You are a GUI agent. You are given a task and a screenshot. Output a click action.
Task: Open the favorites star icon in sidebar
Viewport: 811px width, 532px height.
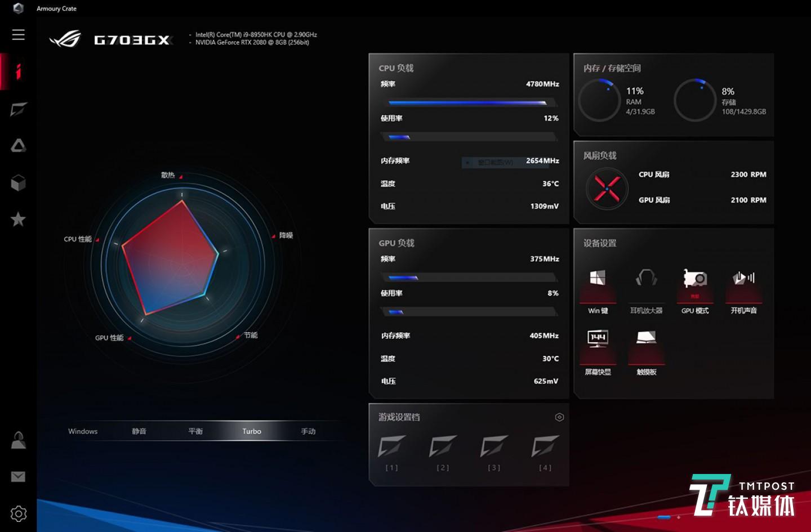tap(19, 219)
